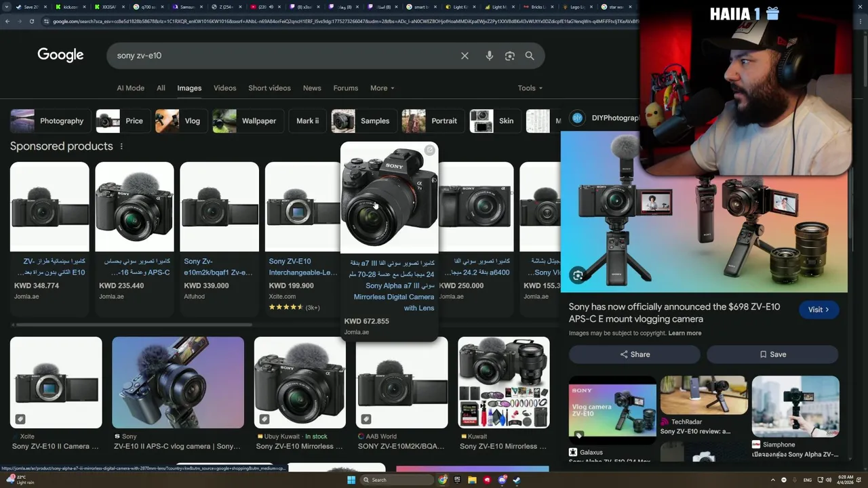Open the Sony ZV-E10 II APS-C vlog camera result
868x488 pixels.
click(x=178, y=394)
